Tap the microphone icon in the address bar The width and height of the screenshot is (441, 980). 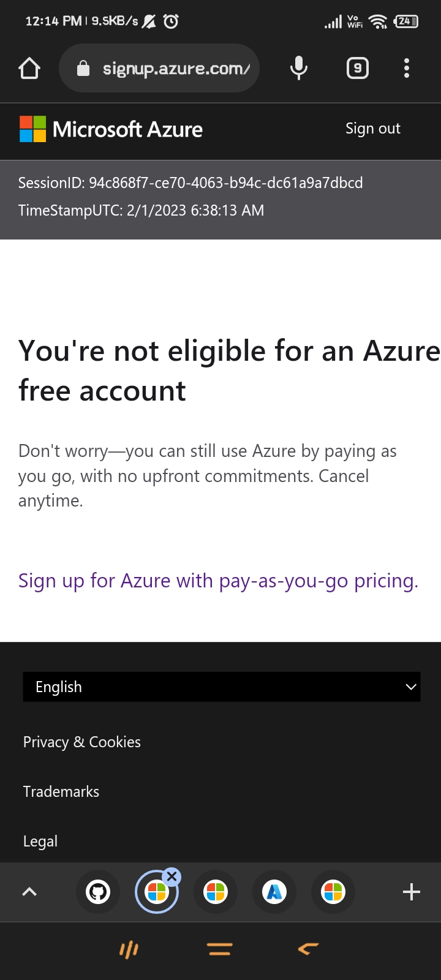click(x=298, y=68)
